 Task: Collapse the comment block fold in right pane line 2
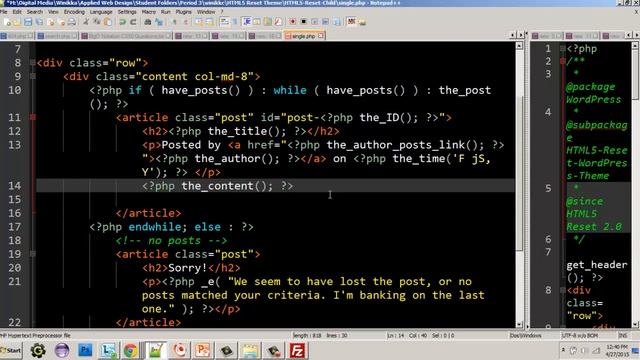562,61
